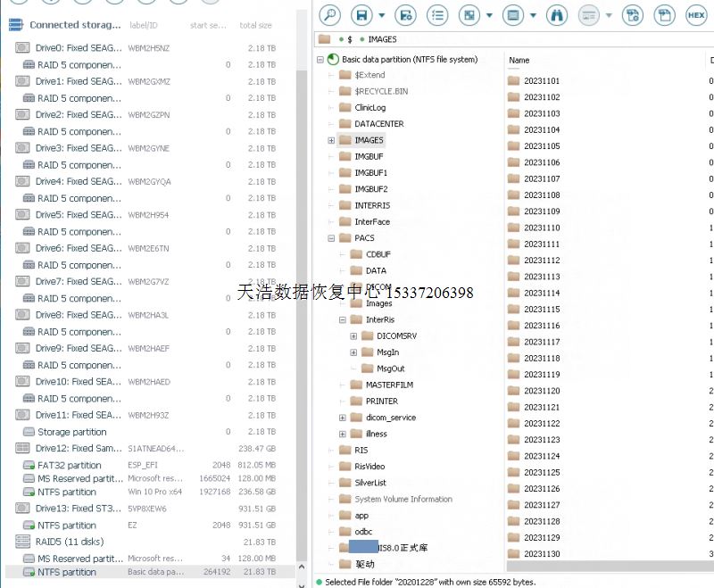Viewport: 714px width, 588px height.
Task: Click the file panel layout icon
Action: coord(512,14)
